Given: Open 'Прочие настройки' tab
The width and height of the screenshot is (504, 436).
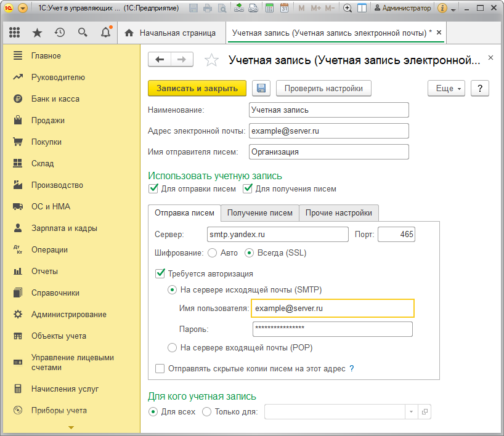Looking at the screenshot, I should (x=338, y=213).
